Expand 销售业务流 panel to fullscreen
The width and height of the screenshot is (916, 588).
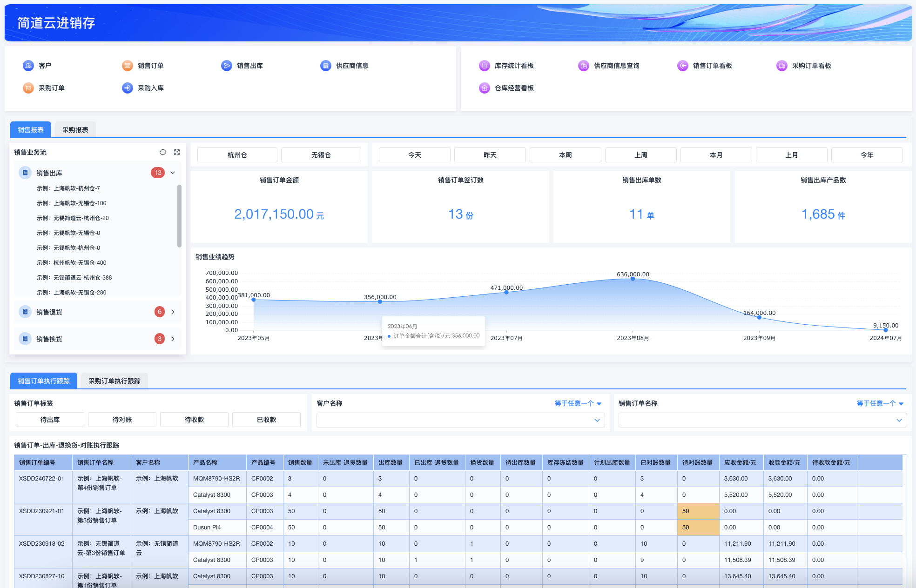coord(177,152)
